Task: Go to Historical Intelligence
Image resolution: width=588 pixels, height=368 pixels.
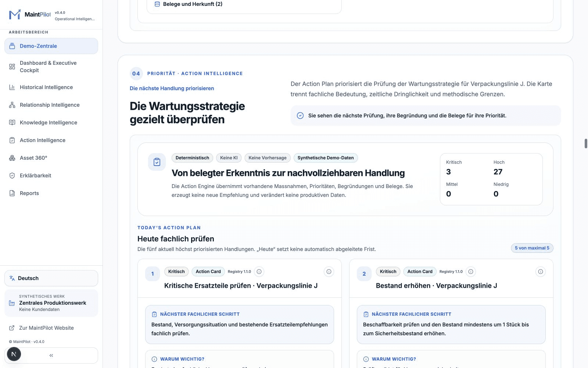Action: [51, 87]
